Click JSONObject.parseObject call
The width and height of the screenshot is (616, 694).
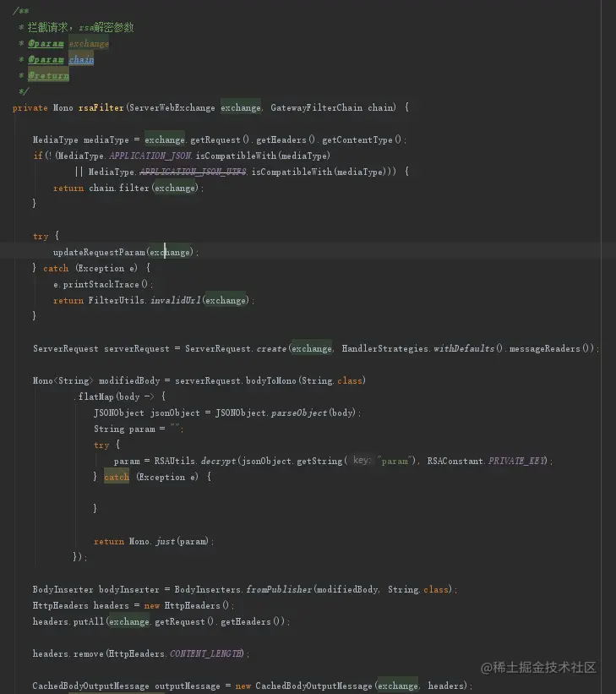[286, 413]
